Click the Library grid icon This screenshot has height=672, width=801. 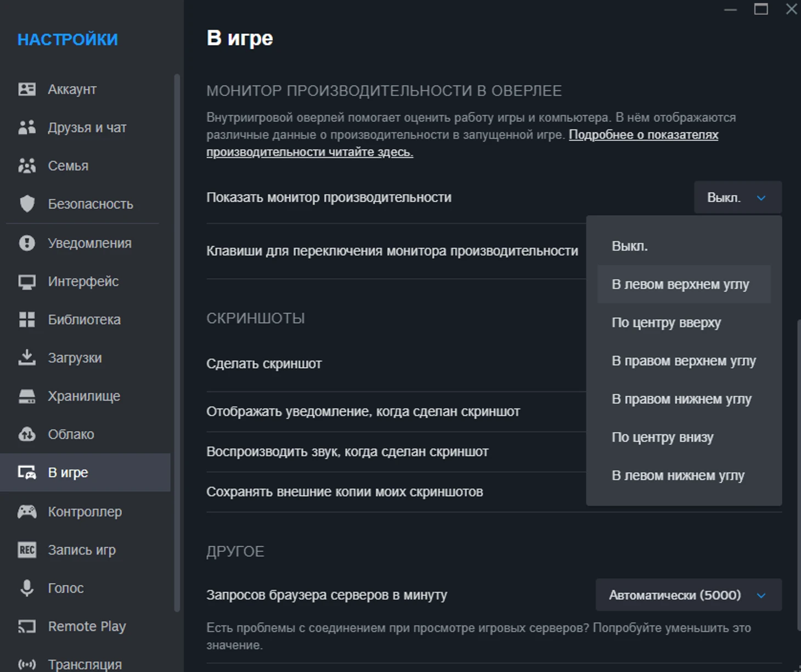(x=27, y=320)
